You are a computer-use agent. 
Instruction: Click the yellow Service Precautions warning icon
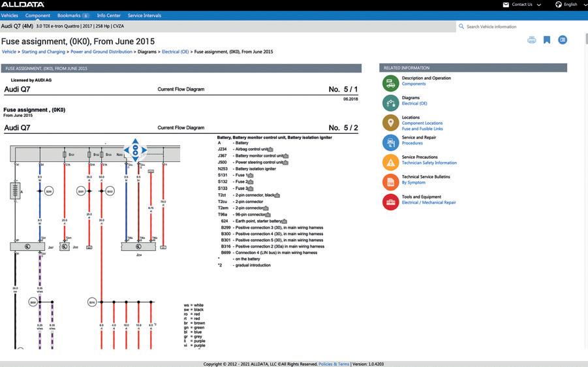(x=390, y=163)
